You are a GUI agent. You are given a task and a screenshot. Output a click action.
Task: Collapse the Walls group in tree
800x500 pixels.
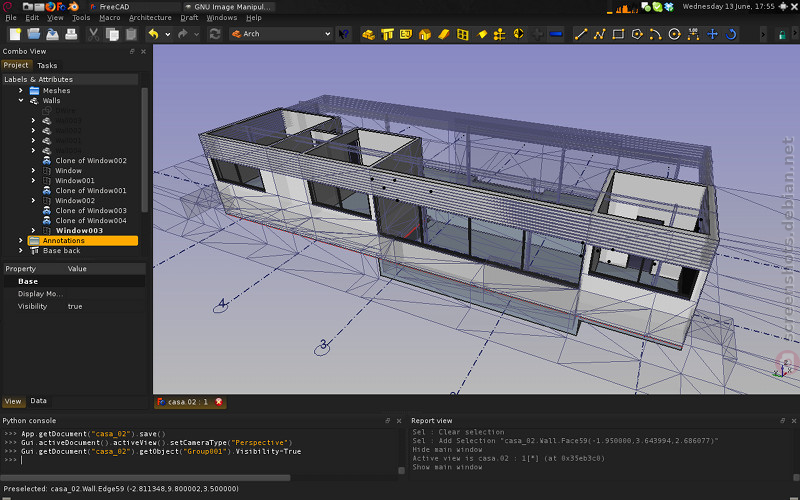tap(21, 101)
